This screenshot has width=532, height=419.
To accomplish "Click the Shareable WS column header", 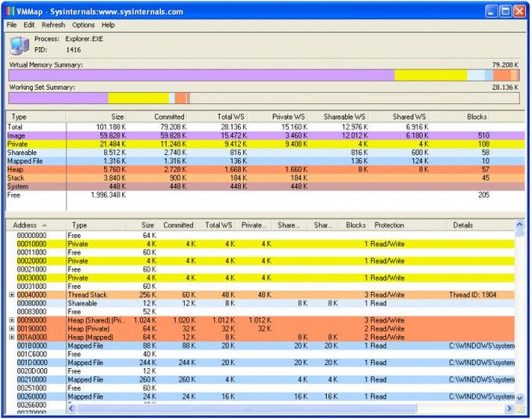I will [x=338, y=117].
